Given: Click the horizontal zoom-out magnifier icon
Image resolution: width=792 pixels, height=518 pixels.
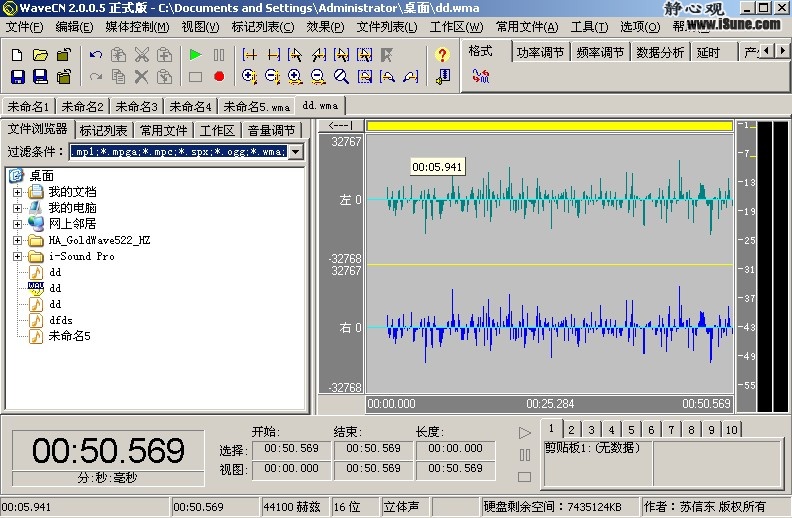Looking at the screenshot, I should pos(318,77).
